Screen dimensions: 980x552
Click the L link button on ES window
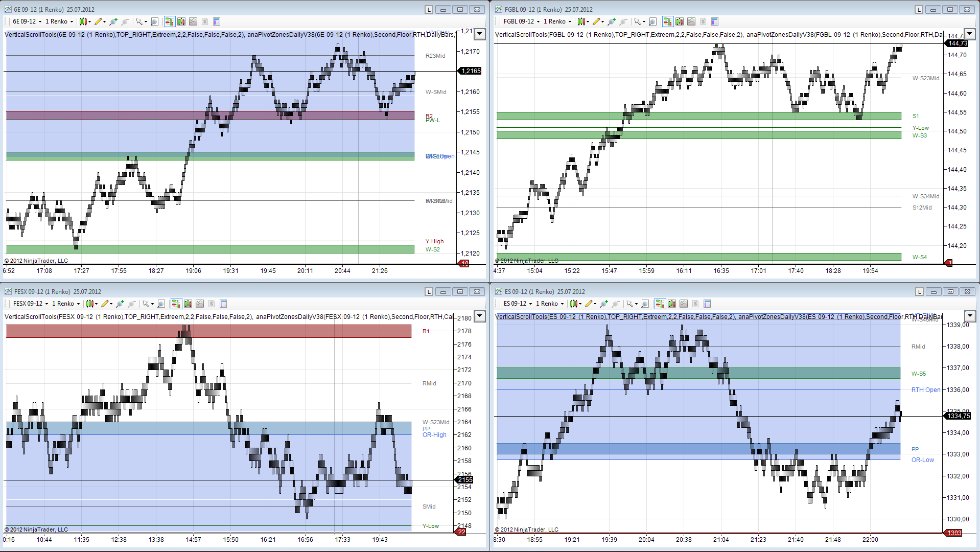click(919, 292)
